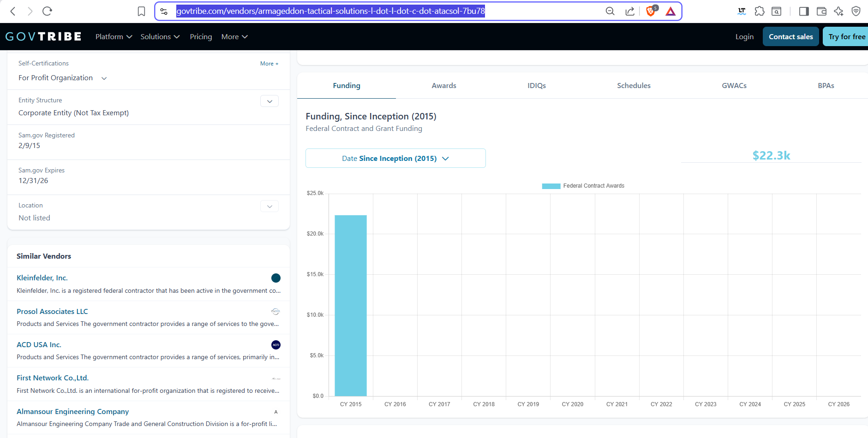Open Brave Shields lion icon
The width and height of the screenshot is (868, 438).
(651, 11)
